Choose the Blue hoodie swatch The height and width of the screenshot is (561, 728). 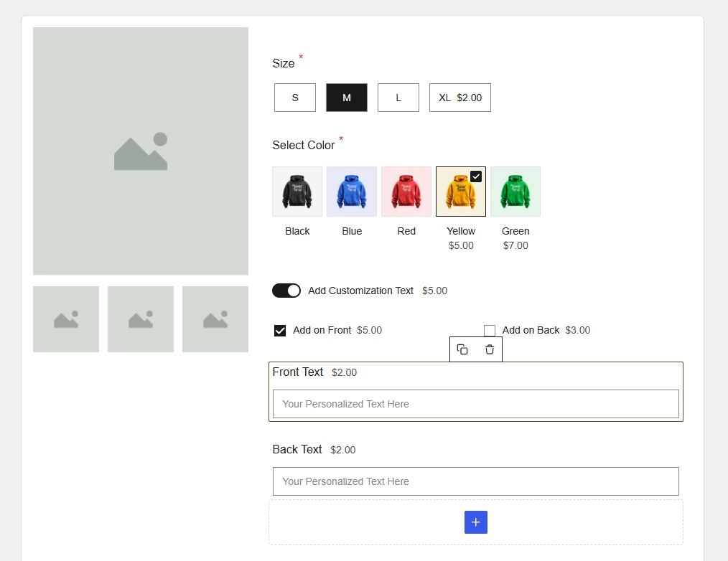tap(352, 192)
